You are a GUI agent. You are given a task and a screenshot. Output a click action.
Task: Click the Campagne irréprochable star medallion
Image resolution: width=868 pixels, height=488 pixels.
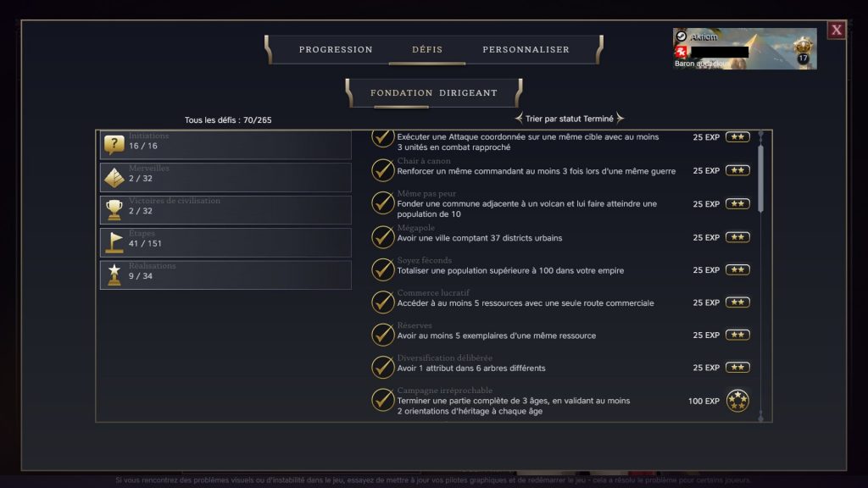tap(737, 401)
